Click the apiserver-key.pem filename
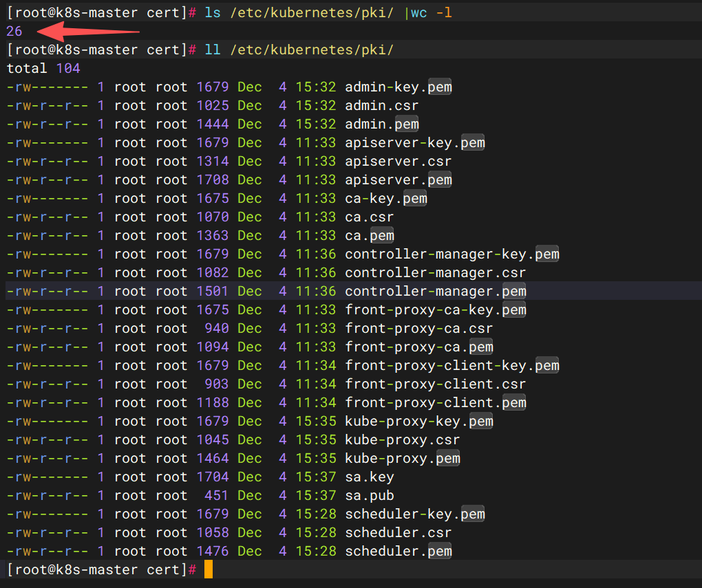The image size is (702, 588). (x=414, y=143)
